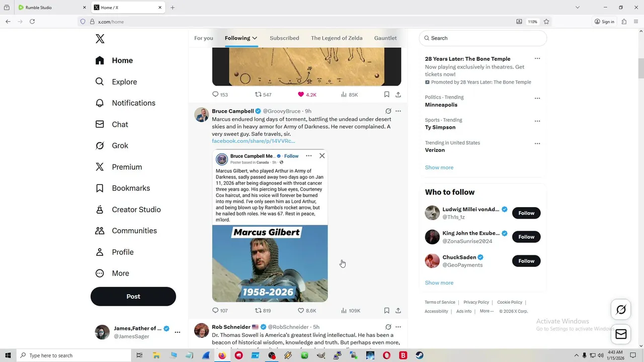Show more trending topics

coord(439,167)
